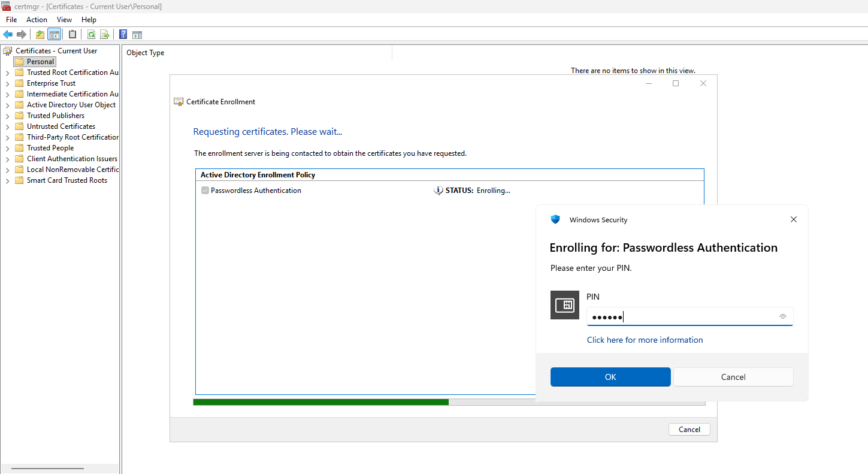Click the Refresh toolbar icon
868x474 pixels.
coord(91,34)
